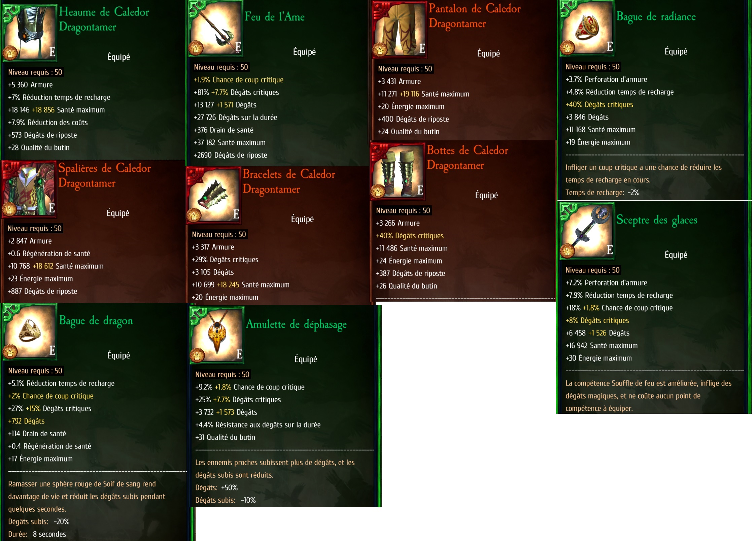
Task: Click the Heaume de Caledor Dragontamer helmet icon
Action: pyautogui.click(x=30, y=33)
